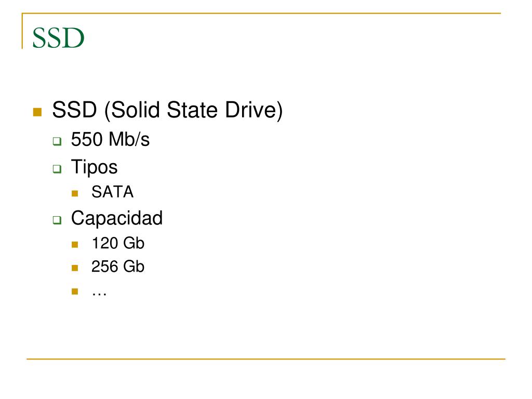Click the 550 Mb/s text line
Screen dimensions: 532x399
tap(110, 139)
